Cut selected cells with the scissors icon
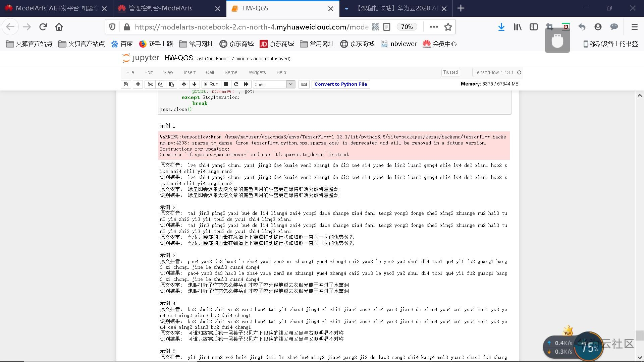This screenshot has height=362, width=644. point(150,84)
